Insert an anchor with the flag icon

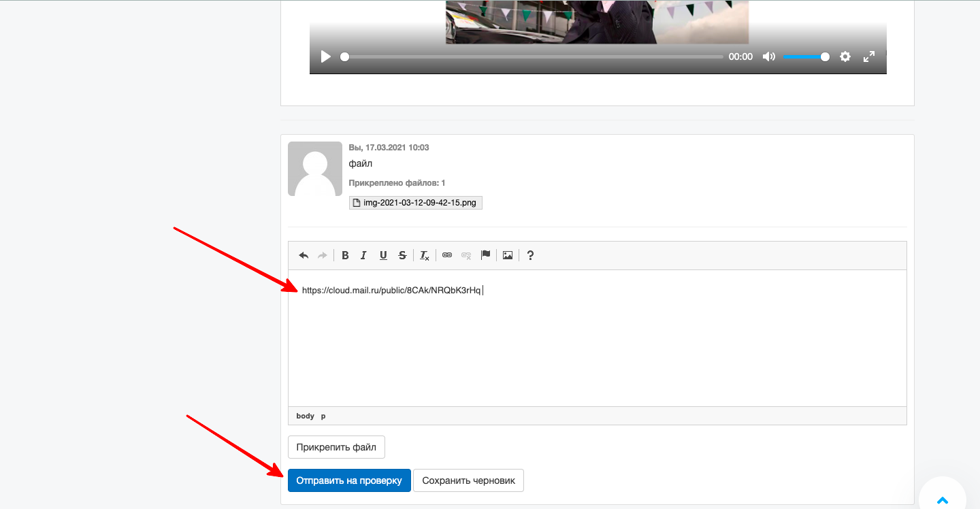pos(485,255)
